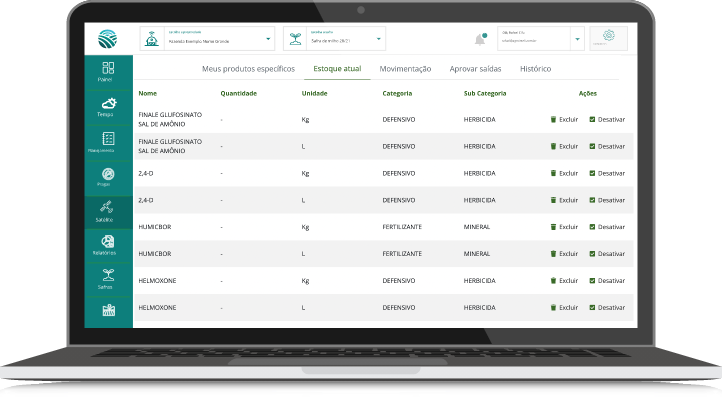Screen dimensions: 722x400
Task: Click MINERAL sub category in HUMICBOR L row
Action: [477, 254]
